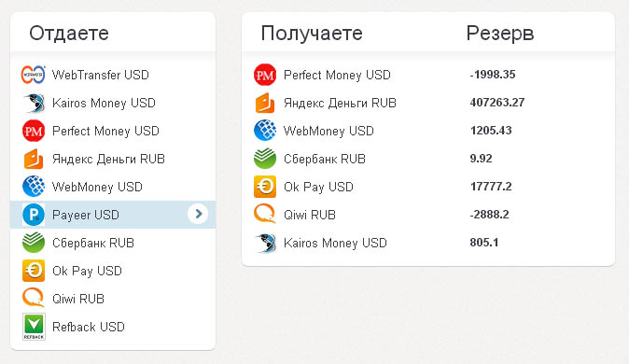The height and width of the screenshot is (364, 629).
Task: Choose Сбербанк RUB in the Отдаете list
Action: click(x=113, y=243)
